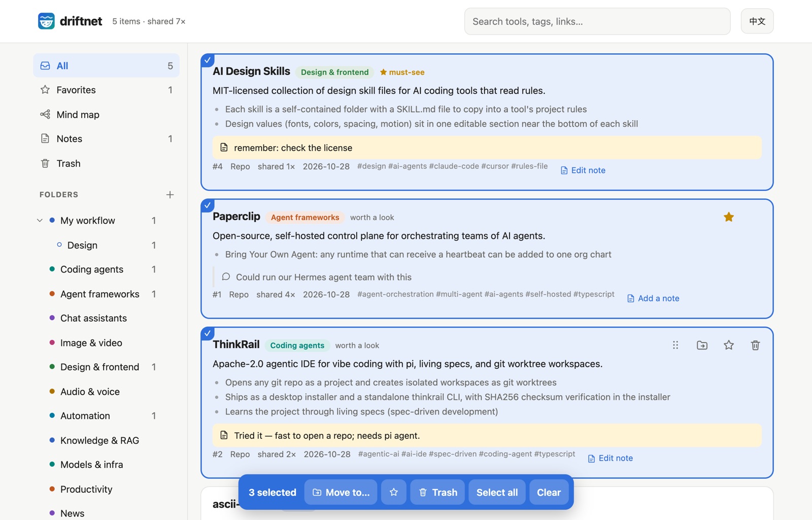Open the Trash section in sidebar
Image resolution: width=812 pixels, height=520 pixels.
tap(106, 163)
